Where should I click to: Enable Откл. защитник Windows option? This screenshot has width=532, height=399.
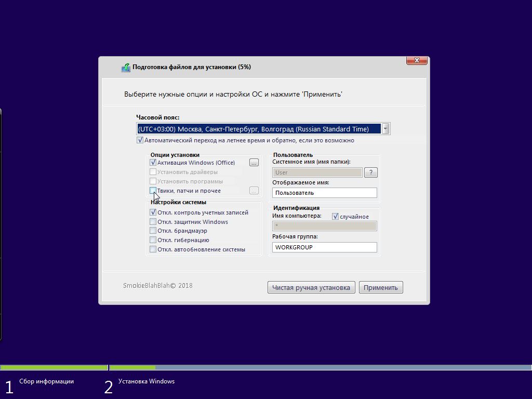pyautogui.click(x=153, y=222)
